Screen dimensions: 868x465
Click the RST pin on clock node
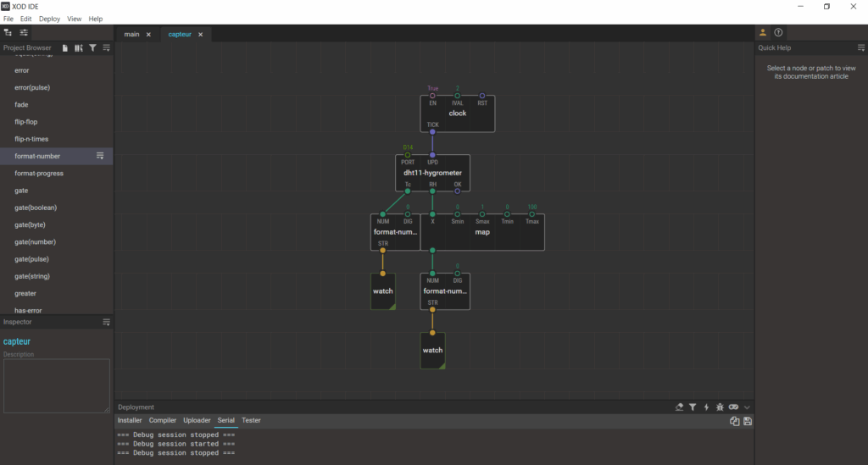click(x=482, y=96)
